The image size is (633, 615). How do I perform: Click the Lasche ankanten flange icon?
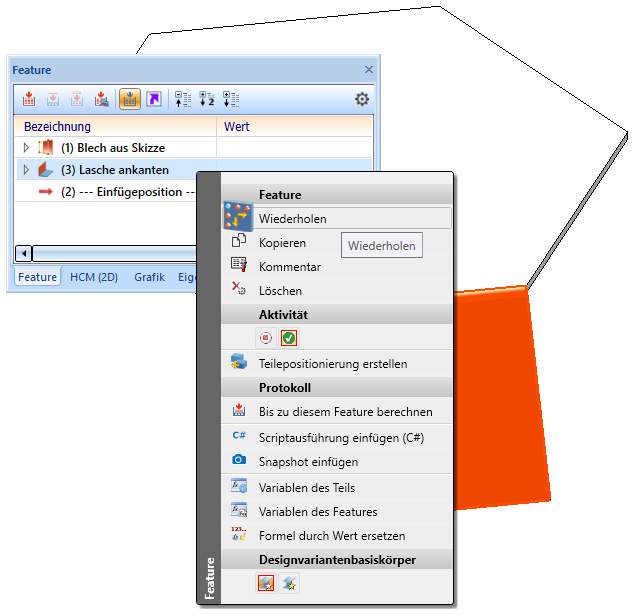tap(46, 169)
